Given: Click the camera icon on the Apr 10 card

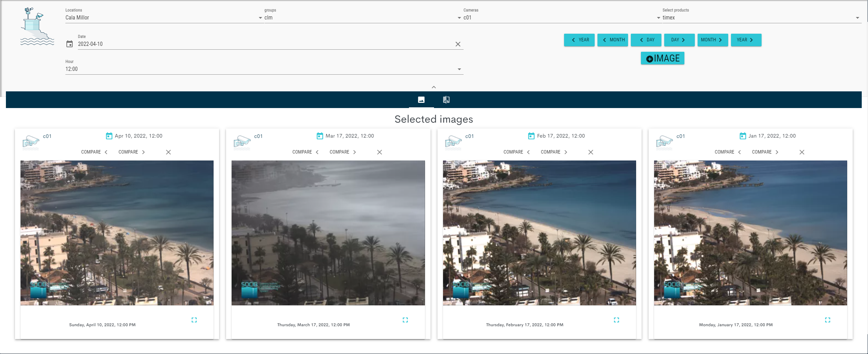Looking at the screenshot, I should [31, 141].
